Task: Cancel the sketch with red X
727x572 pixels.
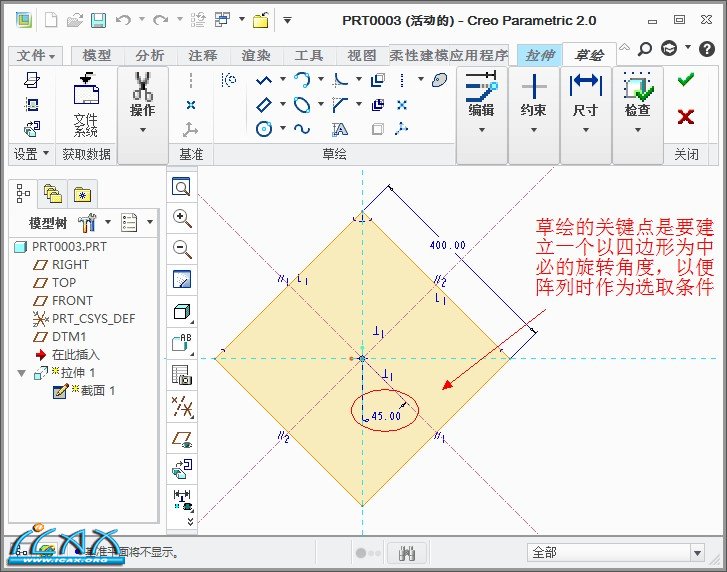Action: point(685,117)
